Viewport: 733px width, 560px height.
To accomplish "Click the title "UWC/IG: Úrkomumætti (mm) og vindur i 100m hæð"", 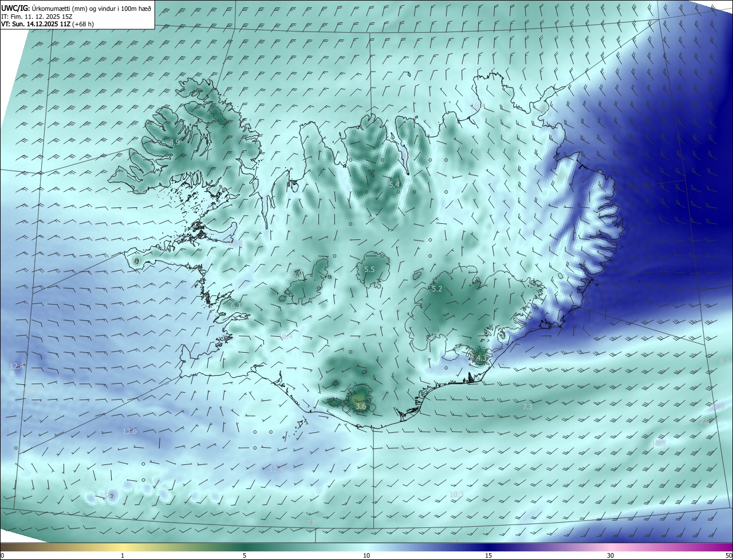I will tap(76, 8).
